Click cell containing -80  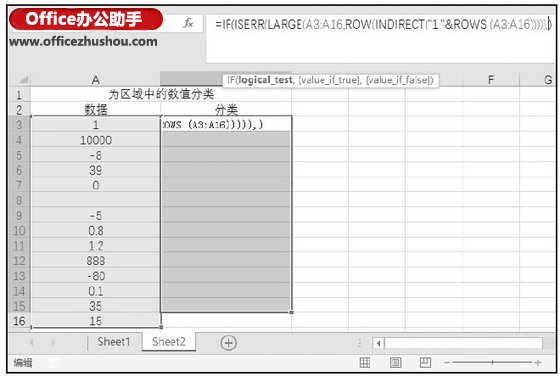[95, 276]
